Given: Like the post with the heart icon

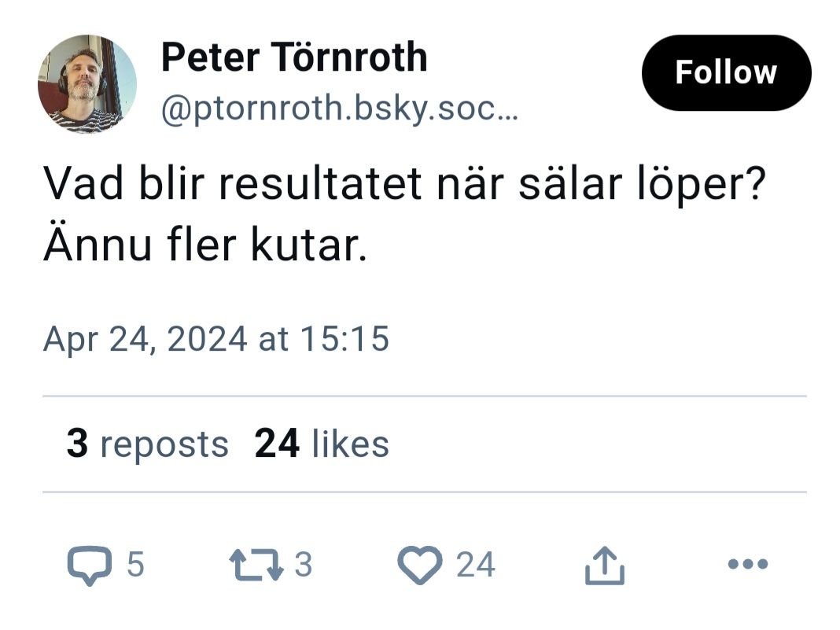Looking at the screenshot, I should [x=419, y=566].
